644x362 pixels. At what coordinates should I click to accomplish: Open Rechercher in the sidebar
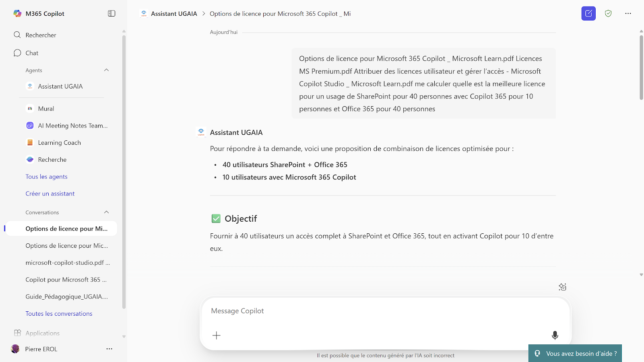tap(41, 35)
